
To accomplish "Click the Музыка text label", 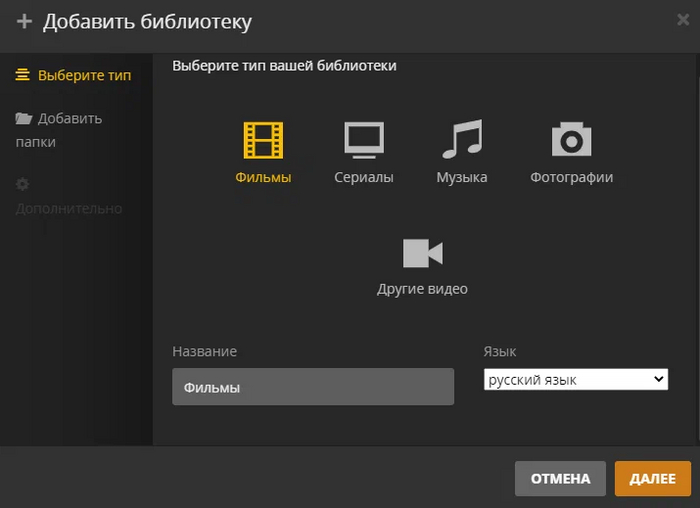I will [462, 178].
